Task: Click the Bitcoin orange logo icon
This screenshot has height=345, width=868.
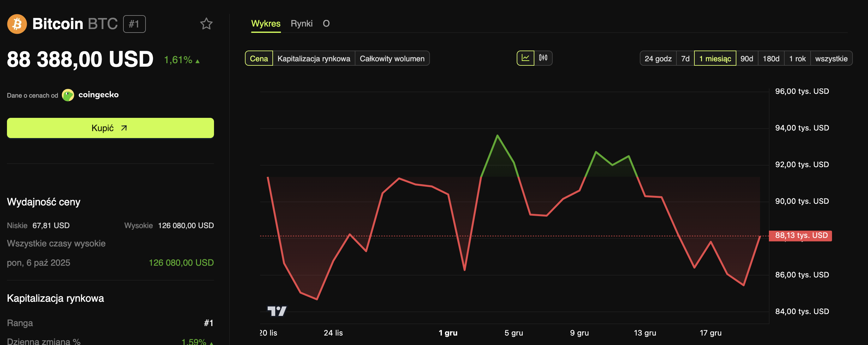Action: pos(17,24)
